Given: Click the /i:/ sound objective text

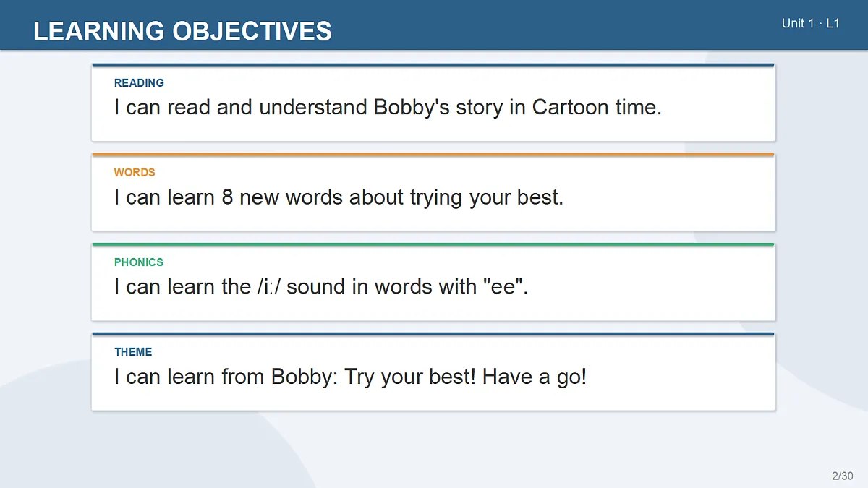Looking at the screenshot, I should coord(321,287).
